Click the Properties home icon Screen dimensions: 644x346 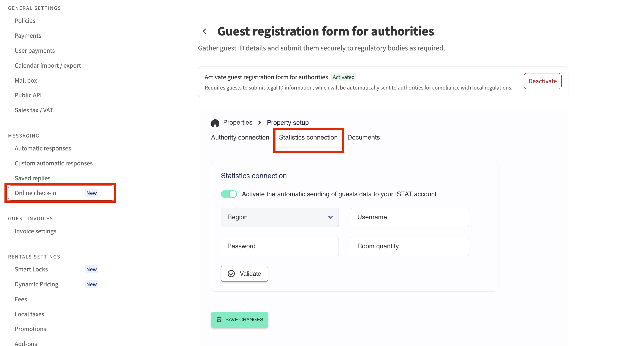click(215, 123)
